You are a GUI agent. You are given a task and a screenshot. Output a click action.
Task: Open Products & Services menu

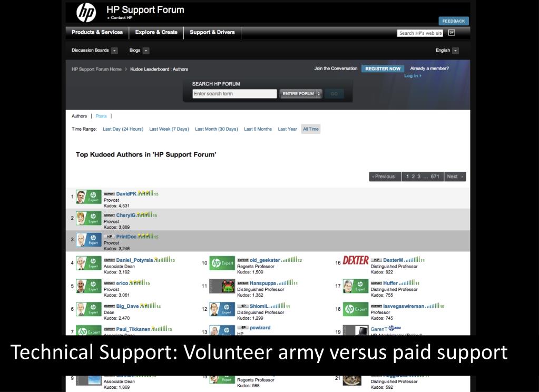click(x=97, y=32)
